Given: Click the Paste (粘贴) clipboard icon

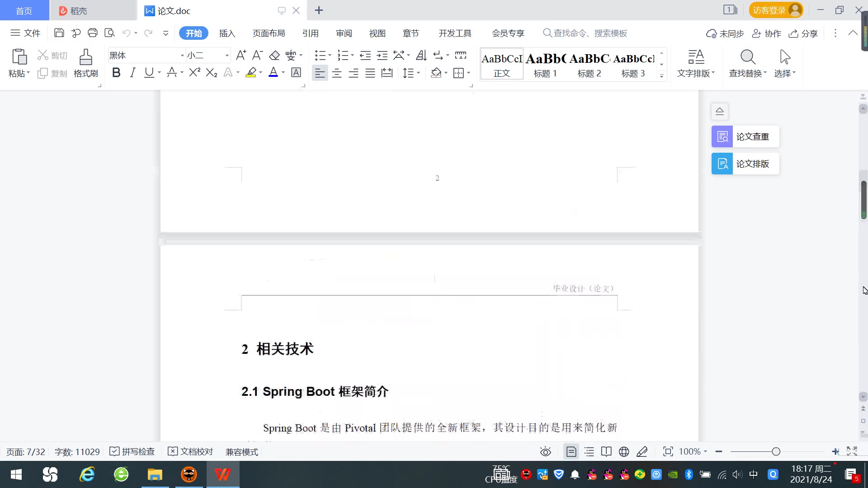Looking at the screenshot, I should point(19,57).
